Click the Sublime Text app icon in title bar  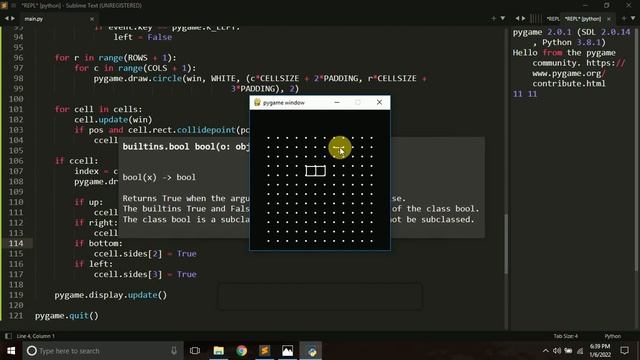(x=4, y=5)
